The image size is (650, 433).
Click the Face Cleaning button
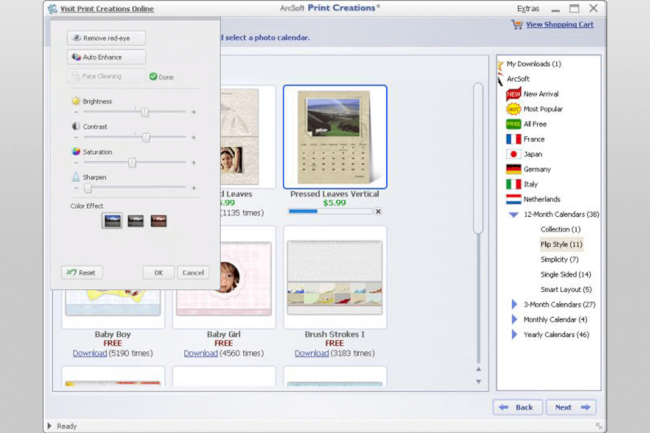coord(106,76)
